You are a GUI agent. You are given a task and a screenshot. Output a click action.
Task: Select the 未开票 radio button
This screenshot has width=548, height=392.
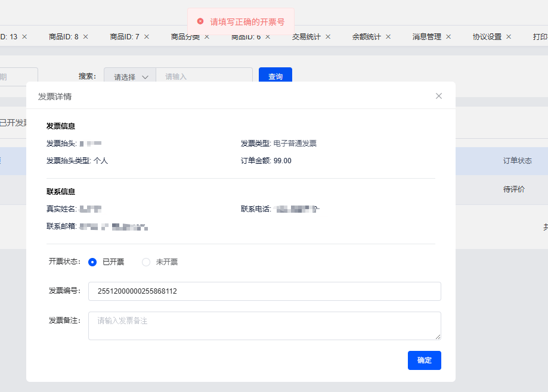[x=146, y=262]
